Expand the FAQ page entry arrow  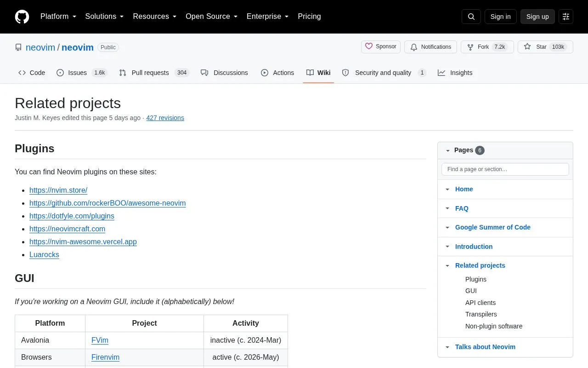point(447,208)
